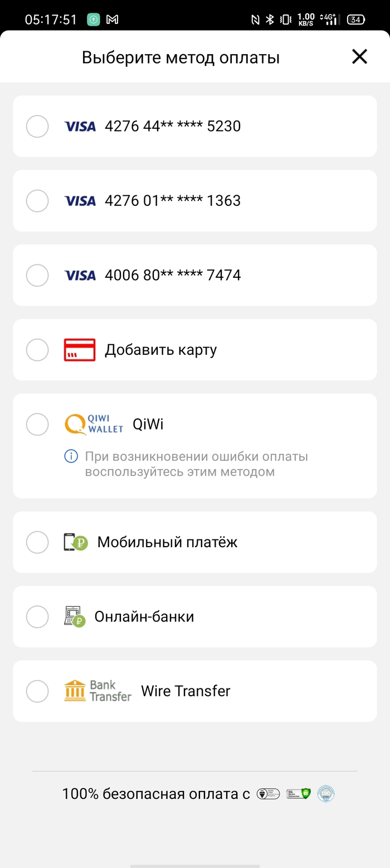Select the QiWi radio button

coord(37,425)
